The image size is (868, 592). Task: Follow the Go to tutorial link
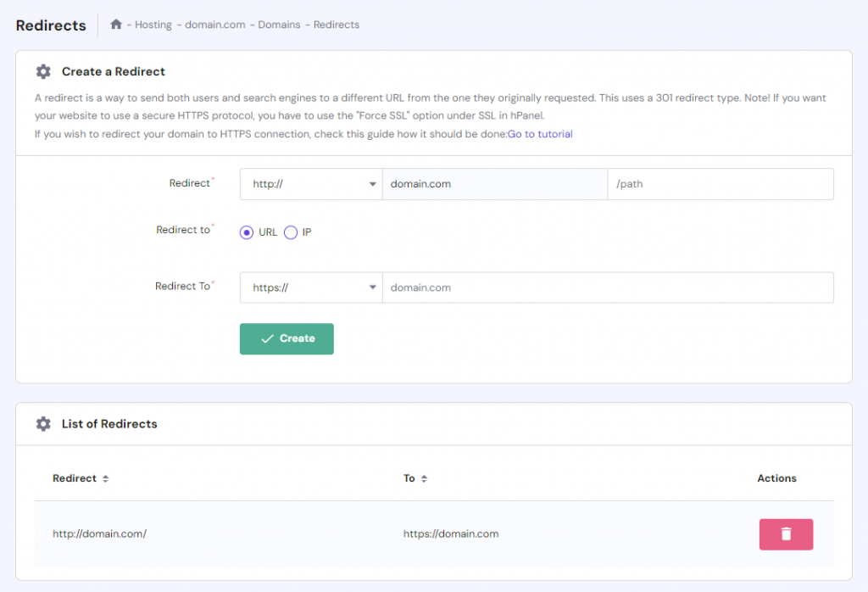(539, 133)
